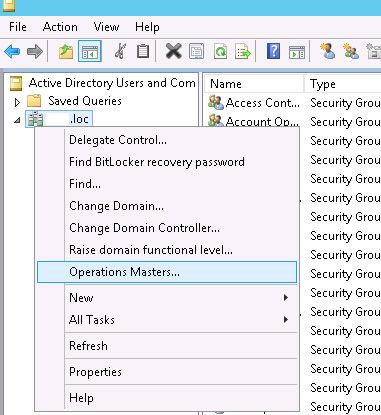Click the blue Back arrow icon
Viewport: 381px width, 415px height.
[x=12, y=52]
